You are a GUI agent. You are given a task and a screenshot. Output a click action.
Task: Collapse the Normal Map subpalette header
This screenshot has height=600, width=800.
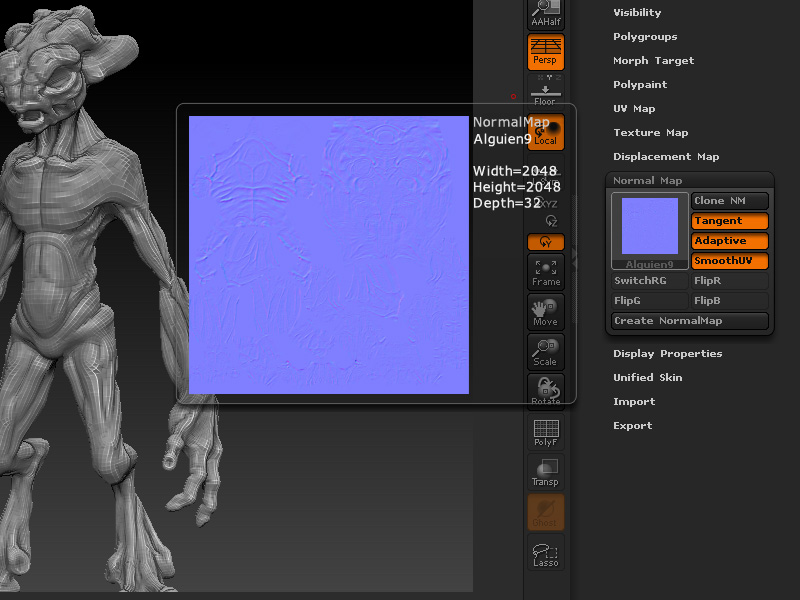pos(647,181)
